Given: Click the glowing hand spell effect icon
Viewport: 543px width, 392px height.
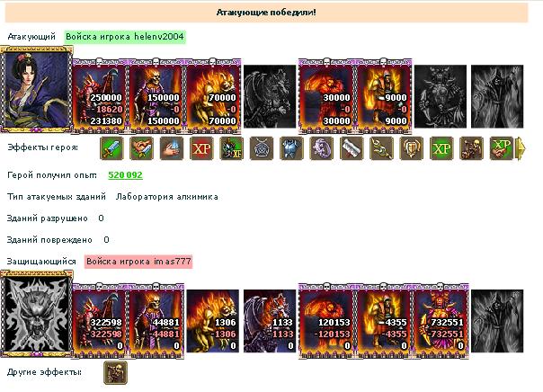Looking at the screenshot, I should (x=172, y=148).
